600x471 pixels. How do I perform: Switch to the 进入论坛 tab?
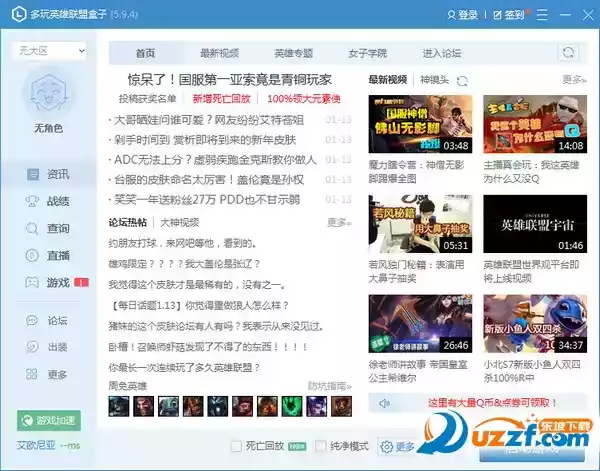(x=442, y=53)
